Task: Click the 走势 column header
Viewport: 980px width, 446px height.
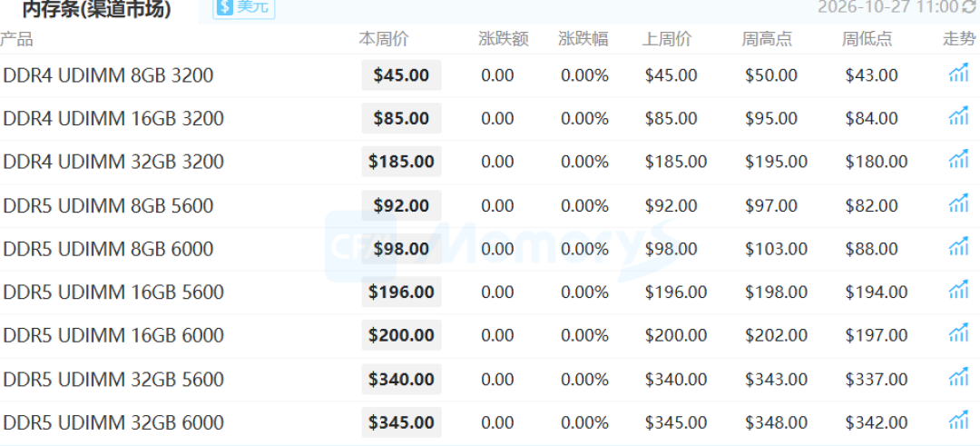Action: [959, 39]
